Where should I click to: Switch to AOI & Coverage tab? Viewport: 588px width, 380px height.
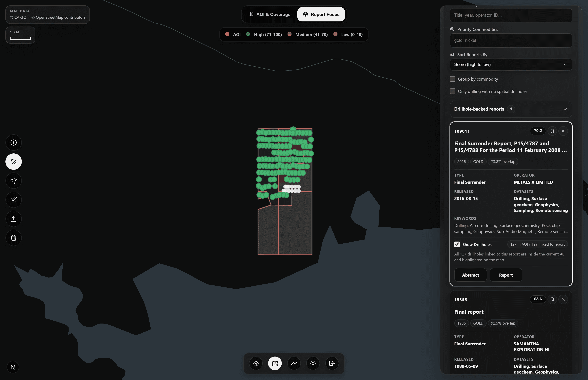[269, 14]
